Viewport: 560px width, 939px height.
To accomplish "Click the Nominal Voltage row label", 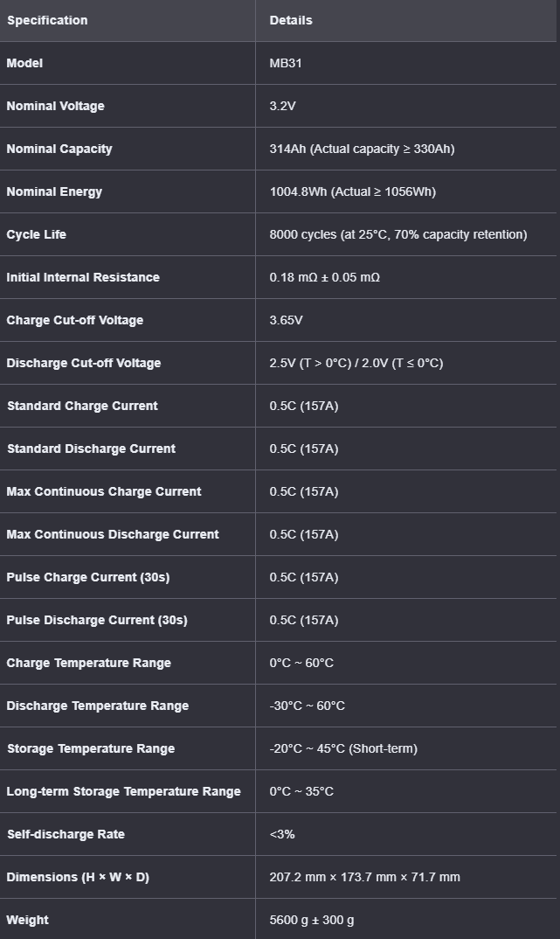I will coord(55,106).
